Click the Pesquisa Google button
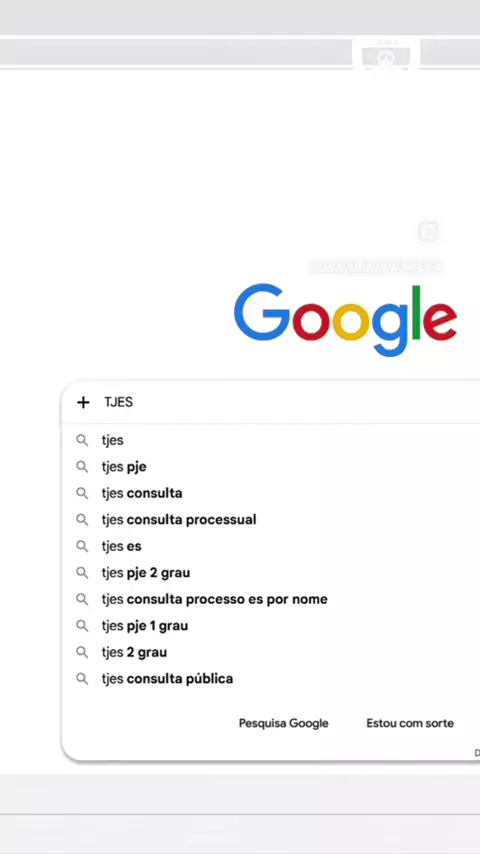Viewport: 480px width, 854px height. click(284, 723)
